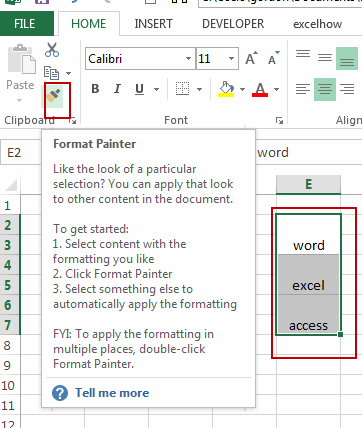This screenshot has height=428, width=362.
Task: Toggle Bold formatting
Action: pyautogui.click(x=95, y=89)
